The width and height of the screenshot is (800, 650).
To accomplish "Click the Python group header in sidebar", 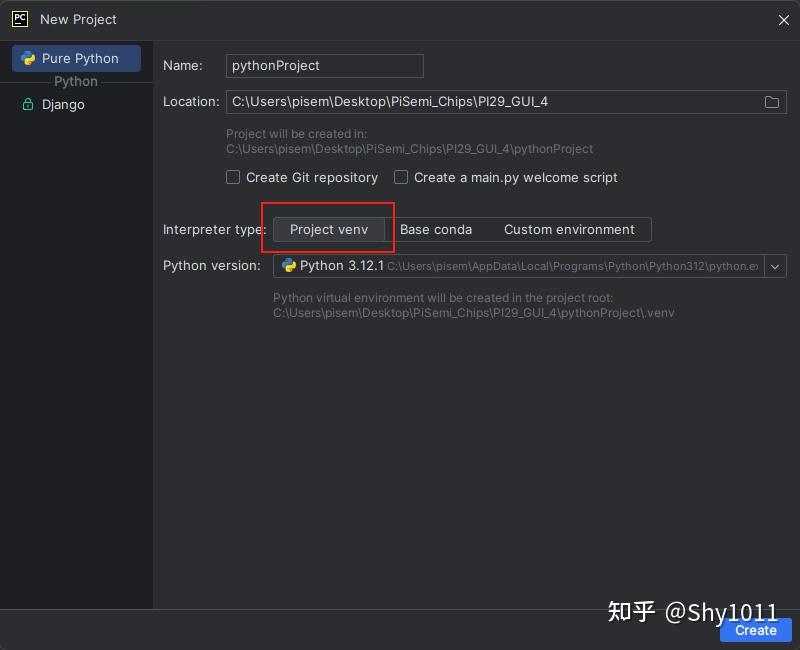I will point(75,81).
